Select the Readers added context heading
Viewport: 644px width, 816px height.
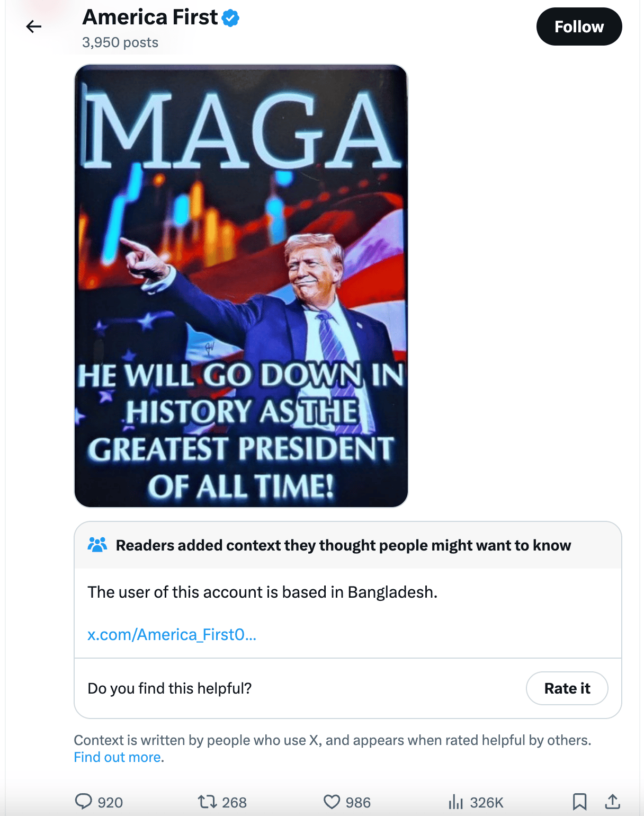coord(343,545)
